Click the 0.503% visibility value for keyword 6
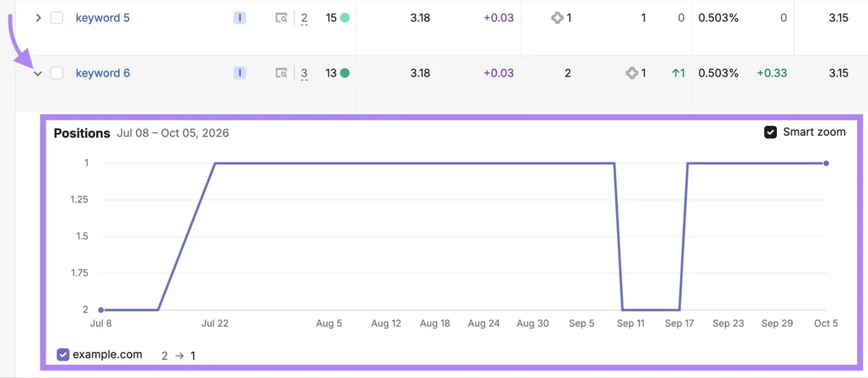 point(718,73)
